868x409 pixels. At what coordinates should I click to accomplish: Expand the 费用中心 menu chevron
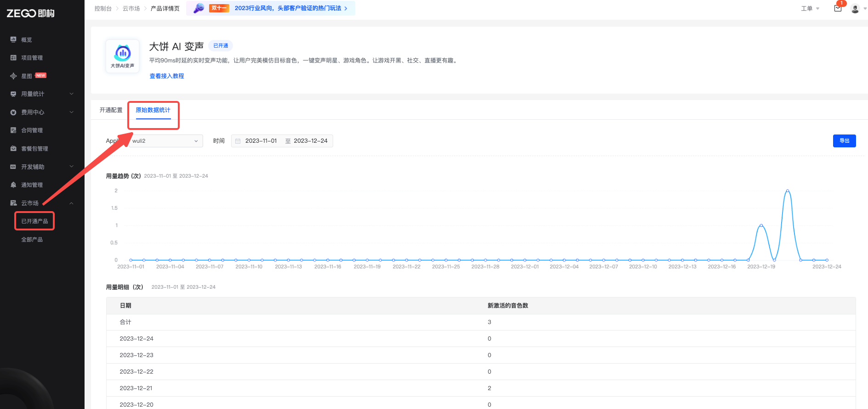tap(72, 112)
